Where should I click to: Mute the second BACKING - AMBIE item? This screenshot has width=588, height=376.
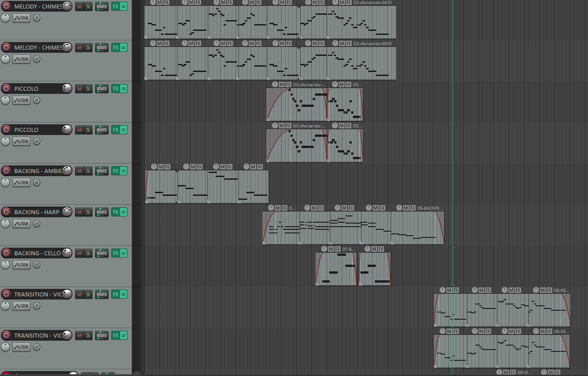(193, 166)
